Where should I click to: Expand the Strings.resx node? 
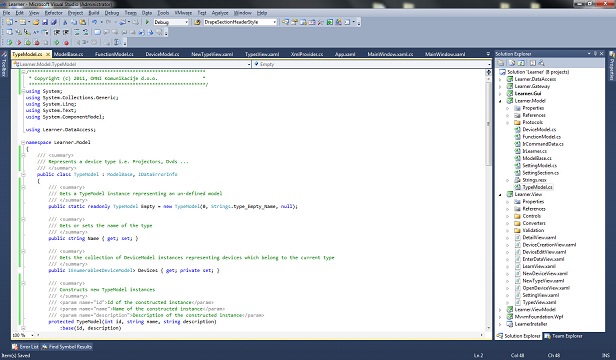[508, 180]
